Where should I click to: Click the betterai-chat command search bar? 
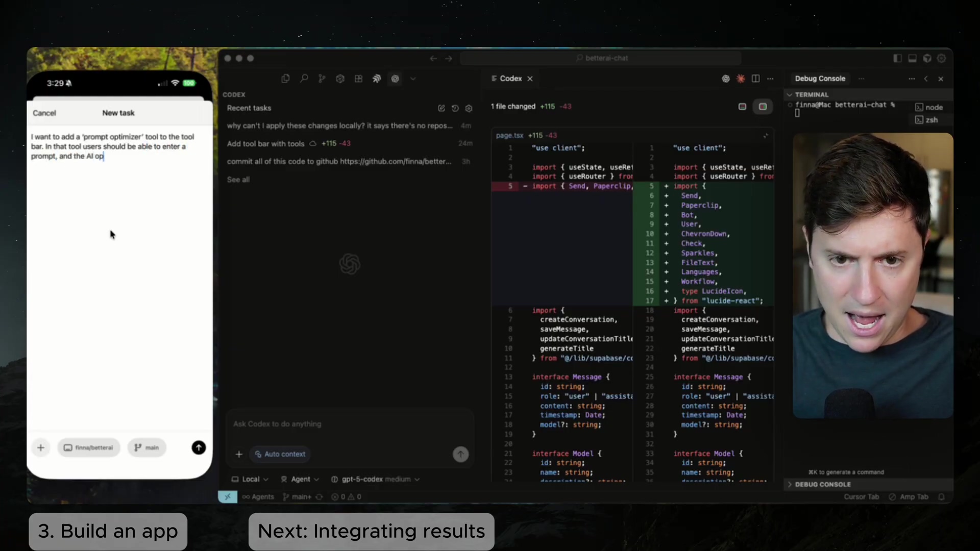point(601,58)
